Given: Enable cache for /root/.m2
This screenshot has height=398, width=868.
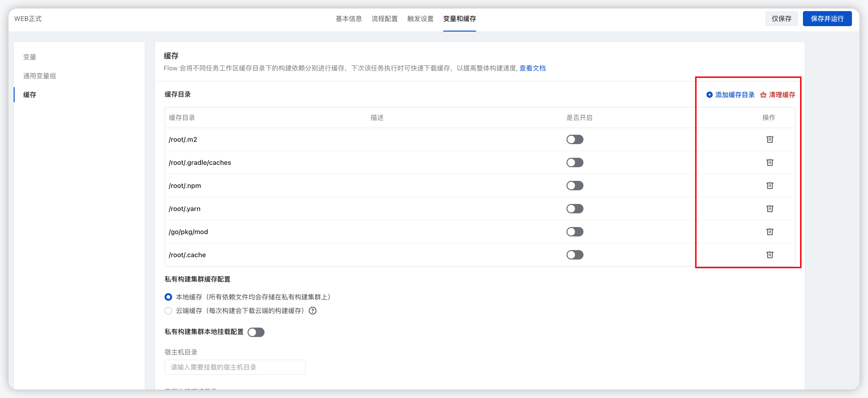Looking at the screenshot, I should (575, 139).
